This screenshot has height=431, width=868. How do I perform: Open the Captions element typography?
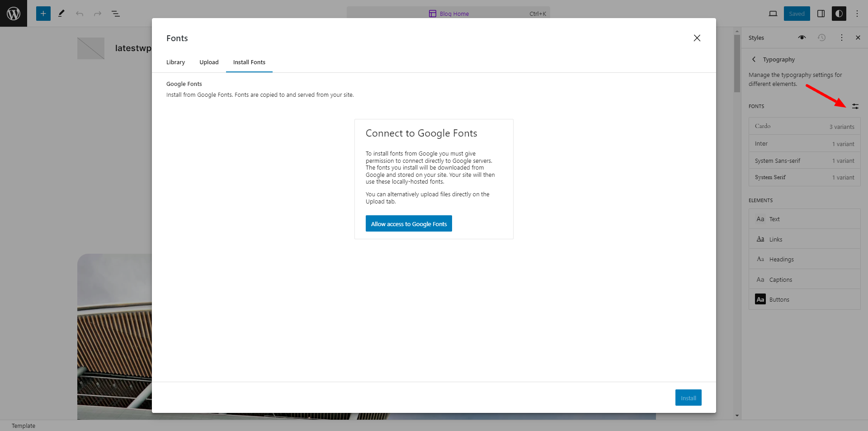click(804, 279)
